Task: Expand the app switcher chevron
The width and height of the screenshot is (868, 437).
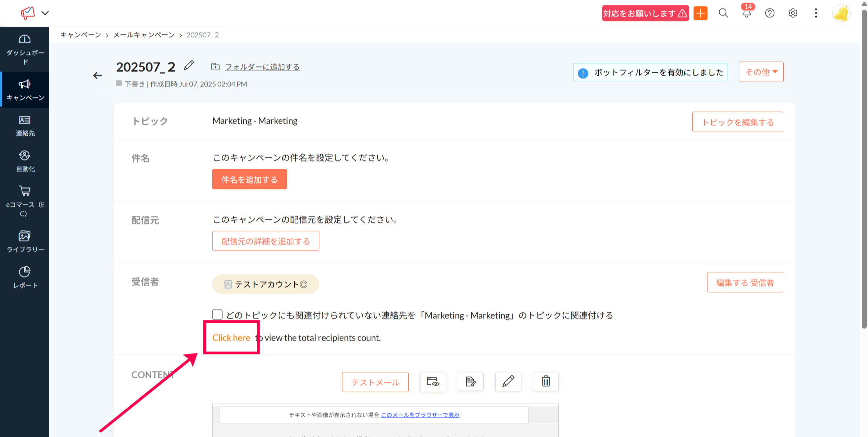Action: (45, 13)
